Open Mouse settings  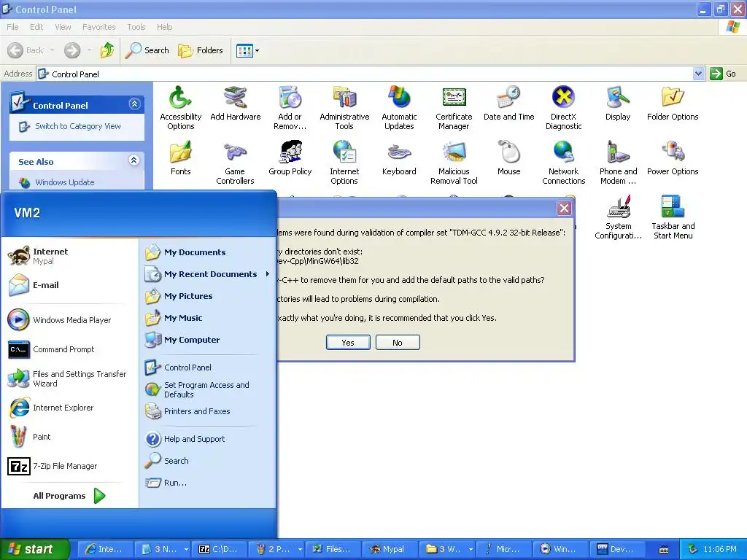coord(508,158)
